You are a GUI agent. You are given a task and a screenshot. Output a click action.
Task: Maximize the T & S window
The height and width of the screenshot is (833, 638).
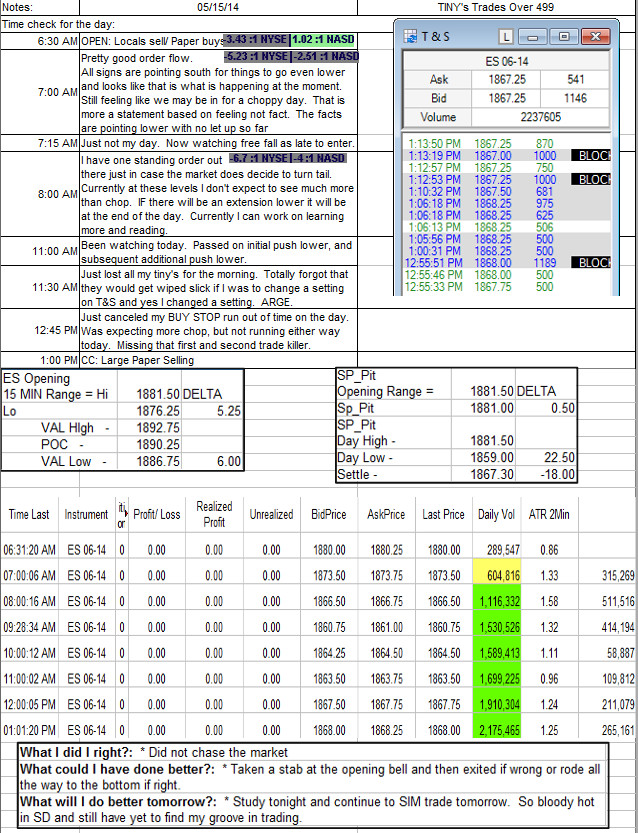[564, 37]
